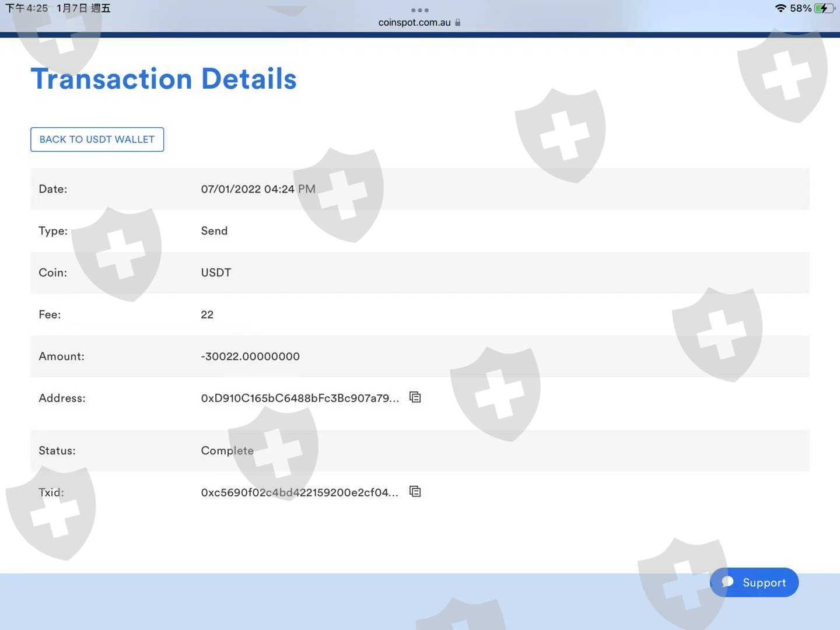840x630 pixels.
Task: Click the date value 07/01/2022 04:24 PM
Action: (x=258, y=189)
